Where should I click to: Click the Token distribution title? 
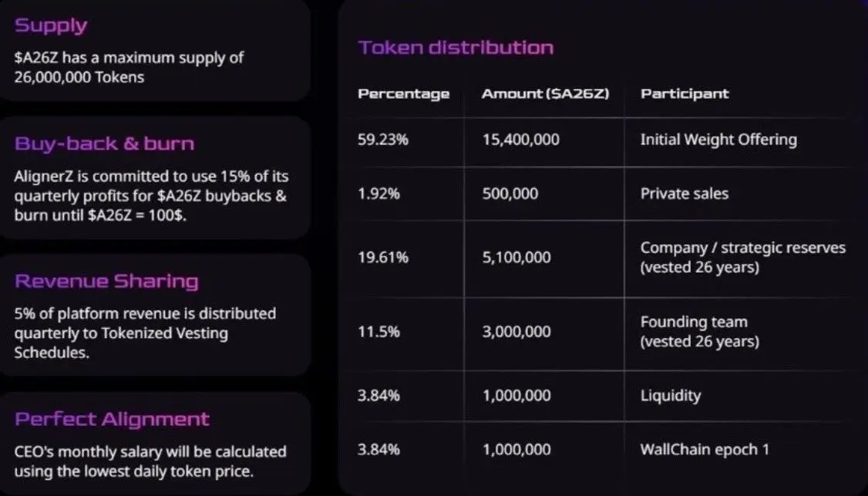(x=456, y=48)
